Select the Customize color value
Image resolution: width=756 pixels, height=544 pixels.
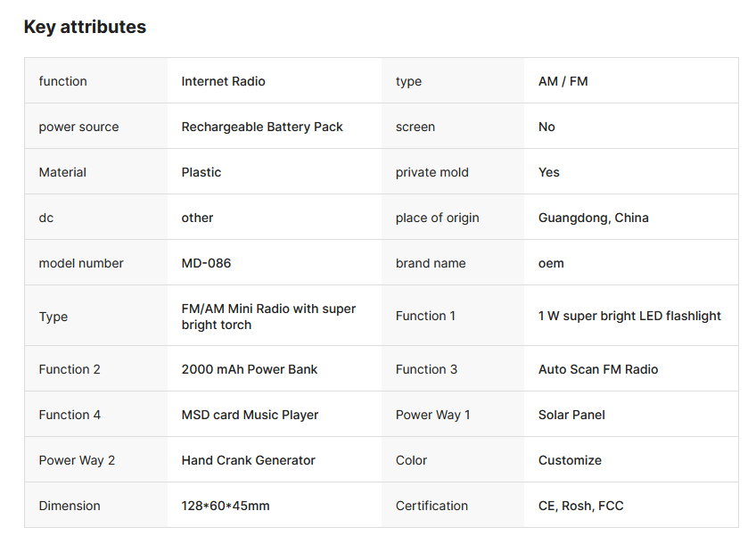point(570,460)
